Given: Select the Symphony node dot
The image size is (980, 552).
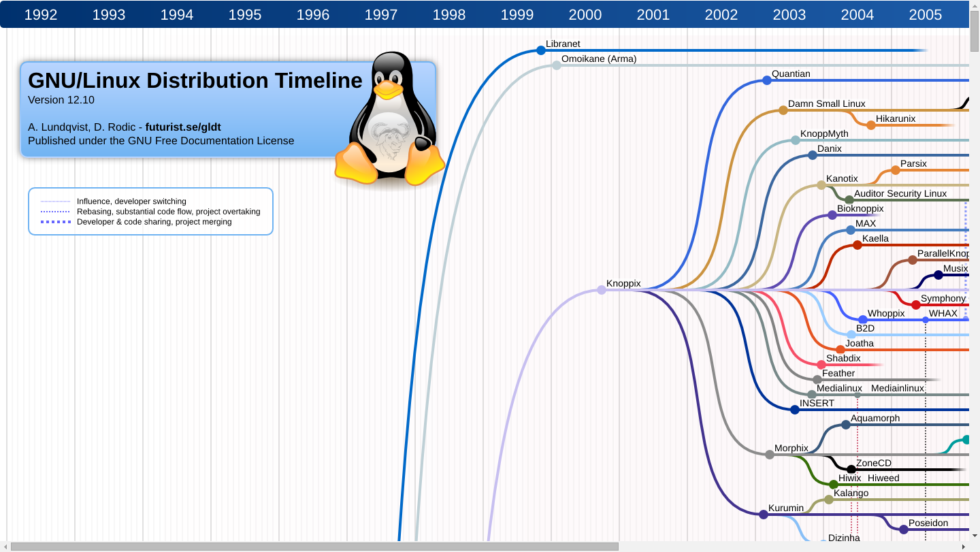Looking at the screenshot, I should point(916,305).
